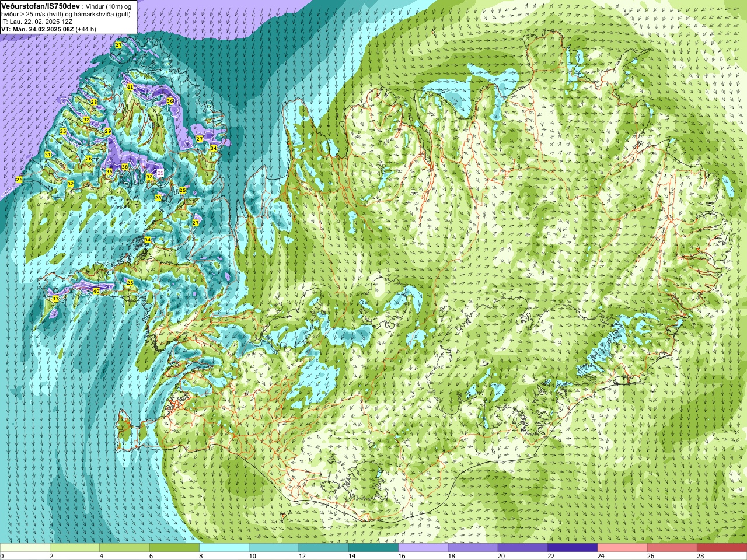This screenshot has width=747, height=560.
Task: Click the legend scale value 0
Action: pos(2,556)
